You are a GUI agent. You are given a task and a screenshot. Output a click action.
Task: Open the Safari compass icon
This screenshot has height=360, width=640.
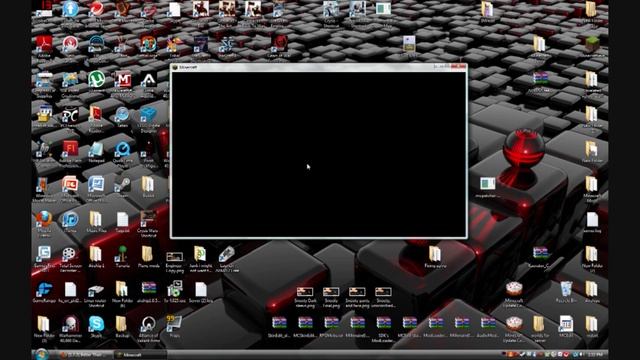pos(122,114)
